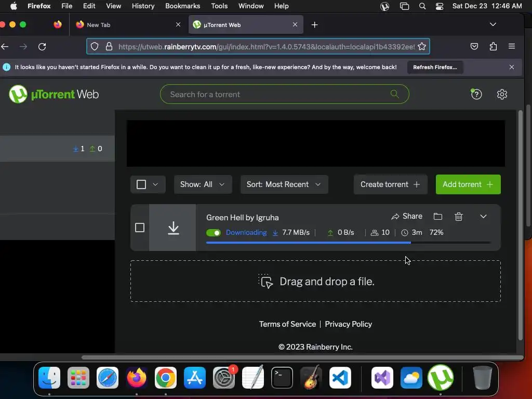Open the Terms of Service link
Viewport: 532px width, 399px height.
click(287, 324)
